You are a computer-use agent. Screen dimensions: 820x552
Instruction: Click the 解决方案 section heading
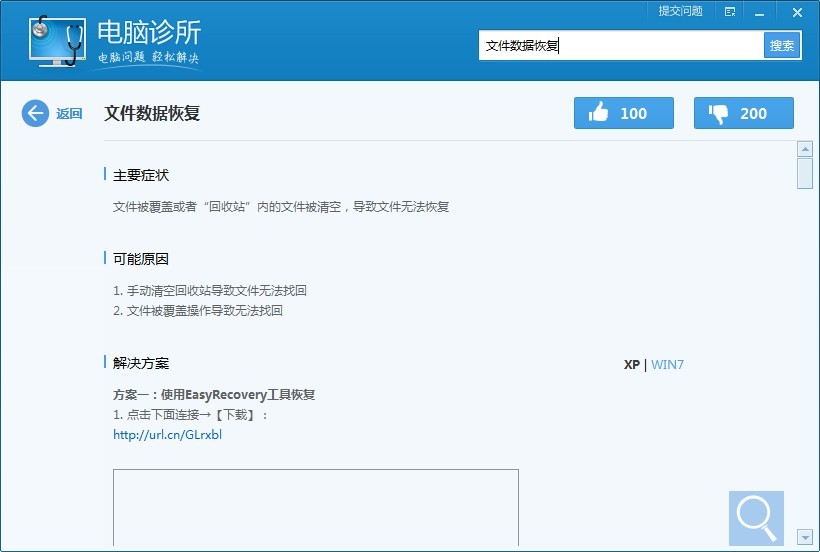tap(141, 362)
